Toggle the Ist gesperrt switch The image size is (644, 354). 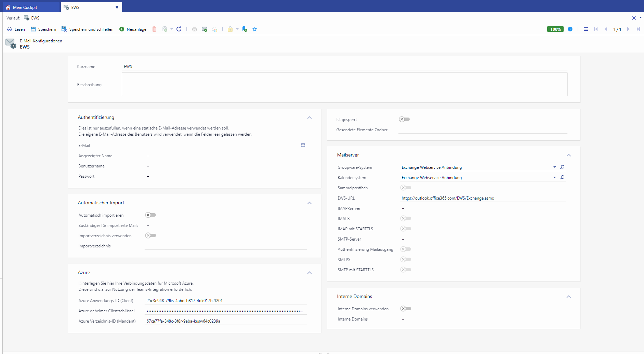(404, 119)
